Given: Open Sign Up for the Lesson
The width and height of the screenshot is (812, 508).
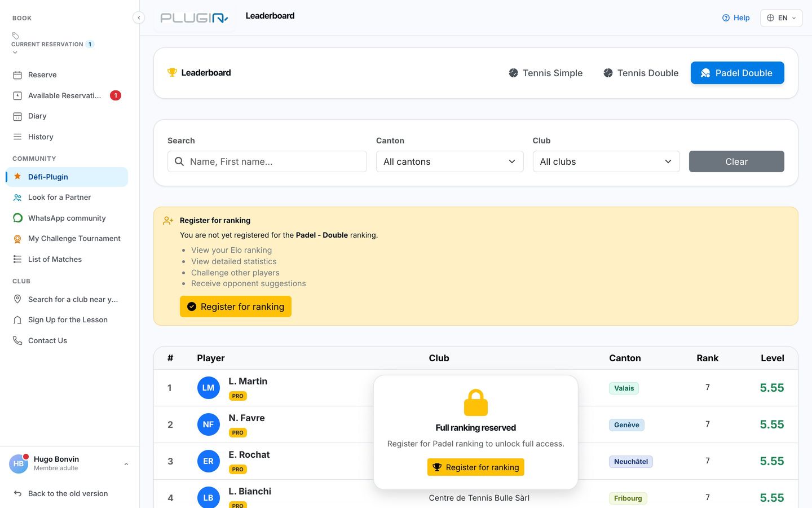Looking at the screenshot, I should click(x=68, y=320).
